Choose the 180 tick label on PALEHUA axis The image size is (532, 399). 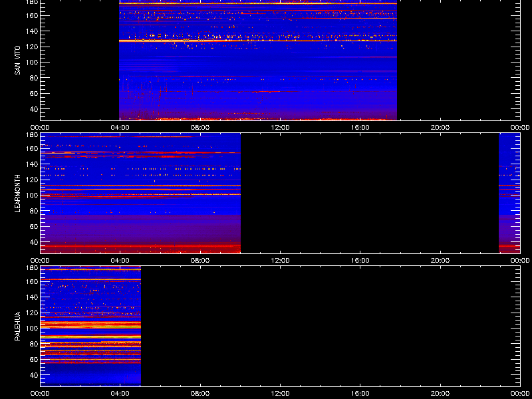[x=33, y=268]
